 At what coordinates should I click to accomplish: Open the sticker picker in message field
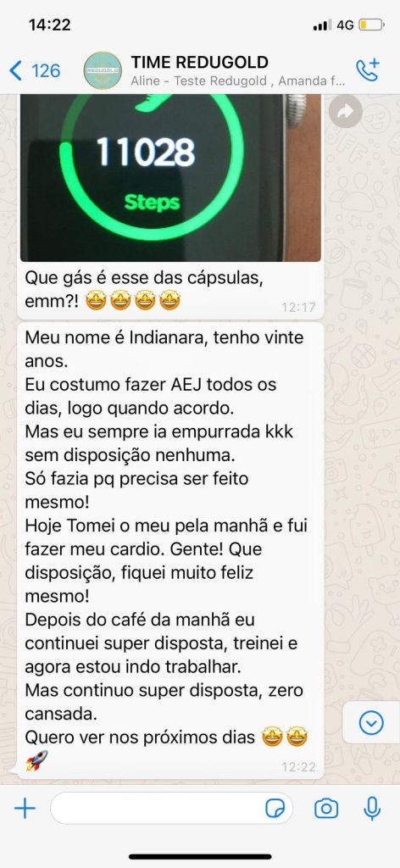tap(275, 810)
